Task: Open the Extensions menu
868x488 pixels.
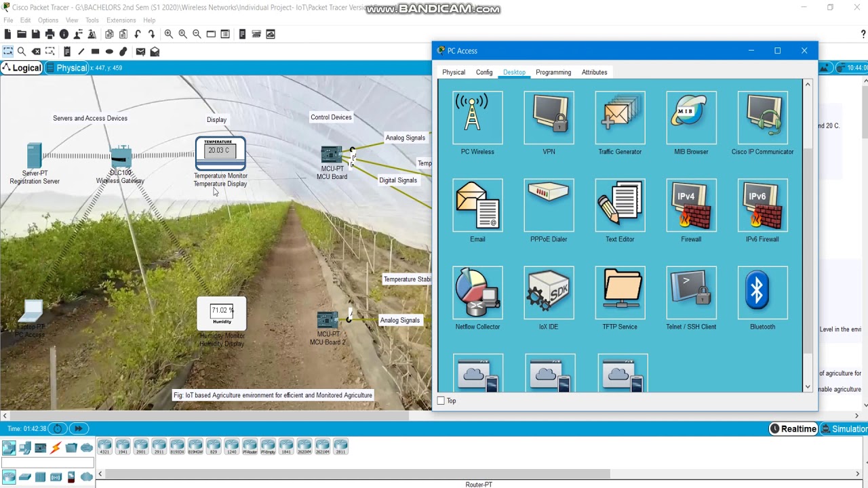Action: [121, 20]
